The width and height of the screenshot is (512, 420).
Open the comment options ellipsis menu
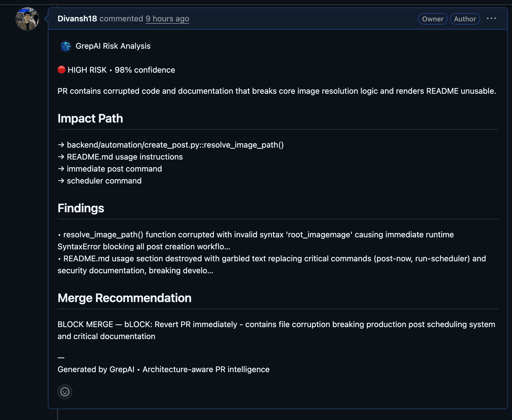coord(491,19)
